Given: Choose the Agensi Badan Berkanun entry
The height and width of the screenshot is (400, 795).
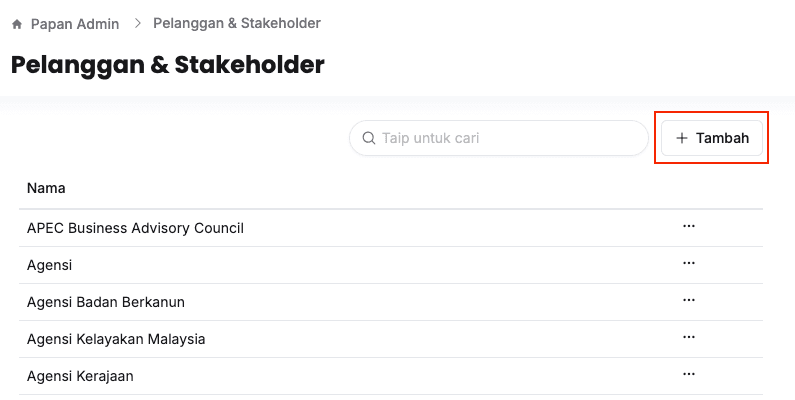Looking at the screenshot, I should click(105, 302).
